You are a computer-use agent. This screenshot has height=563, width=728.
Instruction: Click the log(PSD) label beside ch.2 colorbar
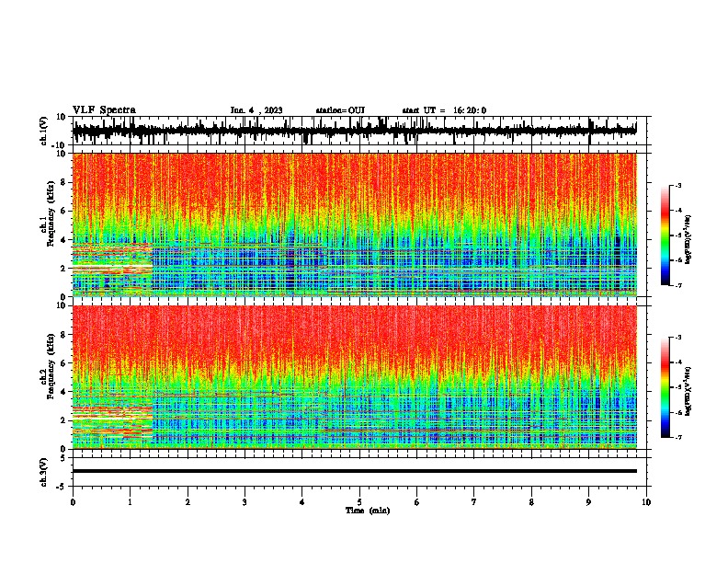tap(688, 390)
